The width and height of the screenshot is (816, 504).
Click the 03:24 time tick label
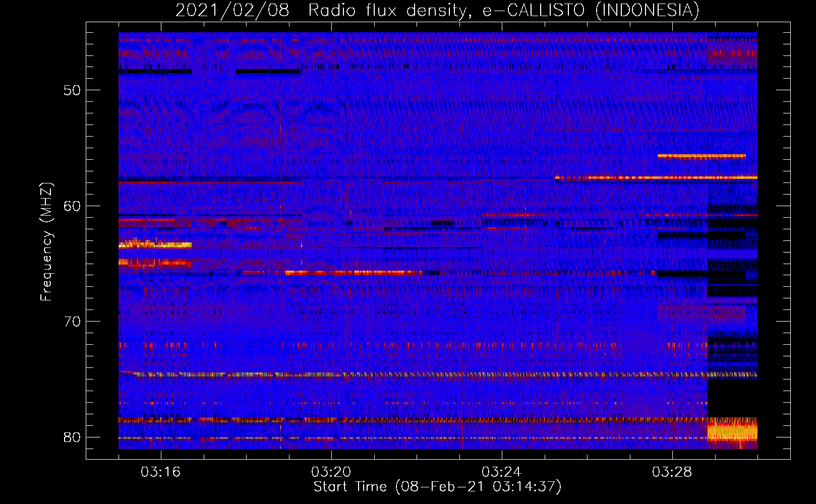502,472
